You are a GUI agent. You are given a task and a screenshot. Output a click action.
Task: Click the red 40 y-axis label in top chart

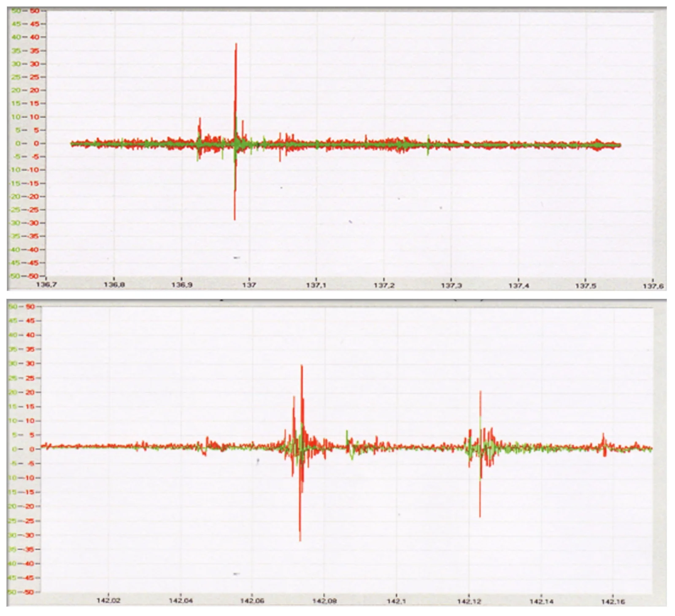(34, 37)
